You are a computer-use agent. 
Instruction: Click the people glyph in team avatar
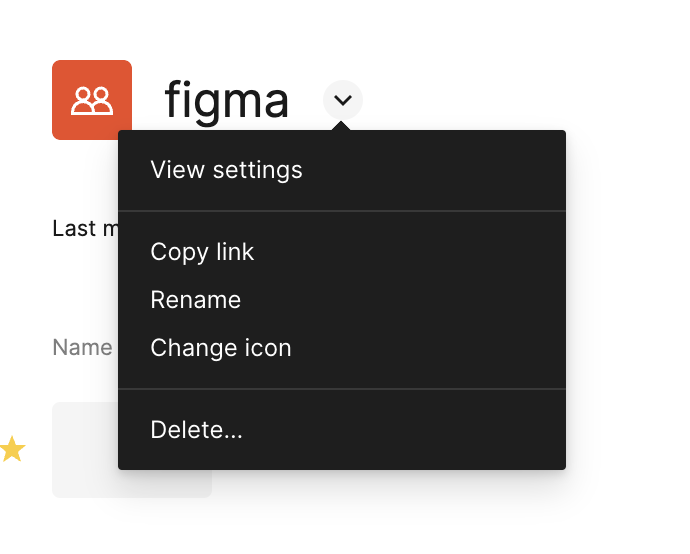tap(92, 100)
